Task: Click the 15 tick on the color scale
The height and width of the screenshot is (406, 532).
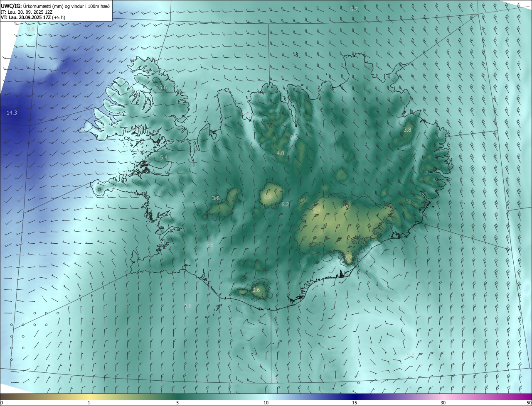Action: click(355, 403)
